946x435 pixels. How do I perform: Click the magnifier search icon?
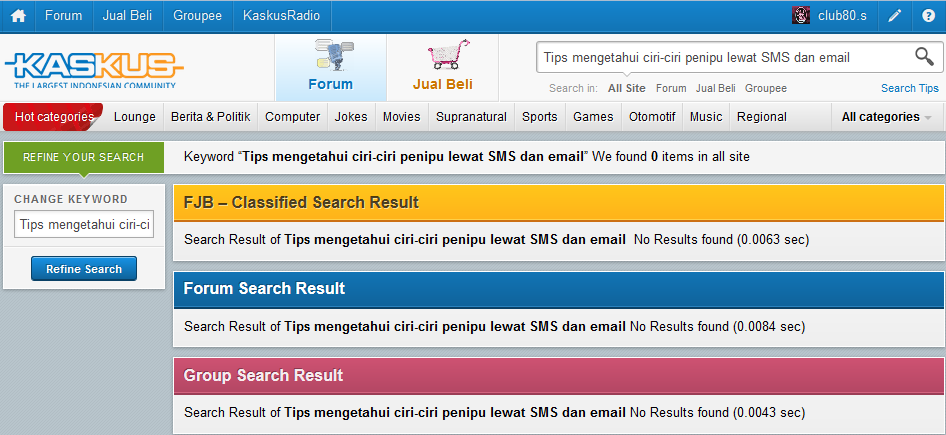pos(924,57)
